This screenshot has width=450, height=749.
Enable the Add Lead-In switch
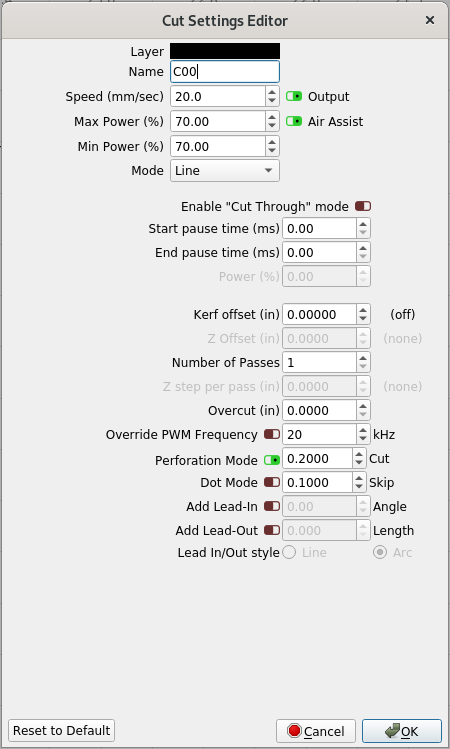272,506
